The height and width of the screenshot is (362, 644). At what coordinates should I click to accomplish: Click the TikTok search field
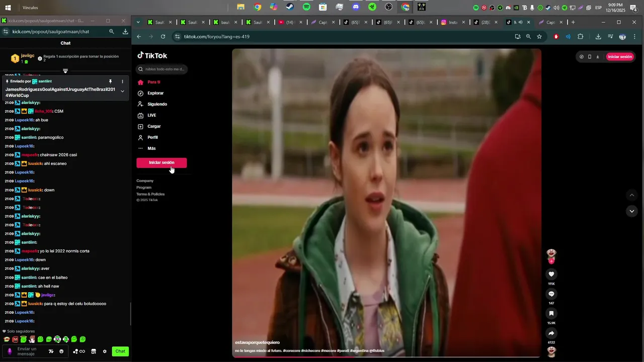(162, 69)
